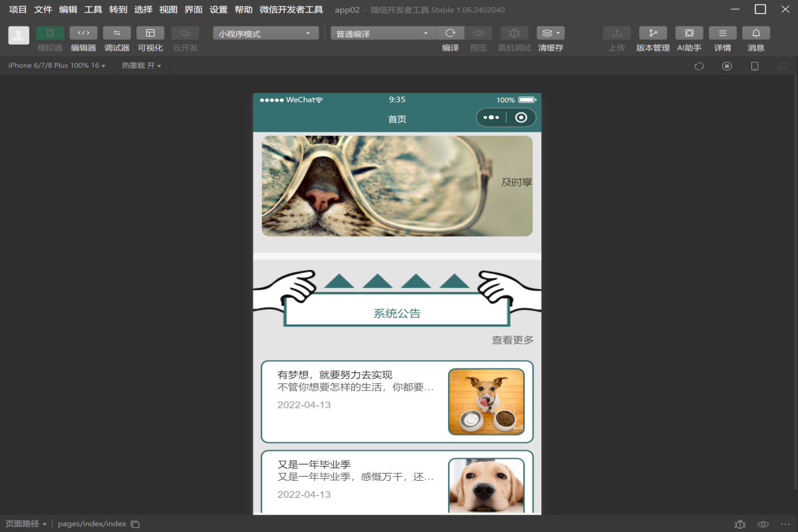Viewport: 798px width, 532px height.
Task: Copy page path icon in status bar
Action: tap(135, 524)
